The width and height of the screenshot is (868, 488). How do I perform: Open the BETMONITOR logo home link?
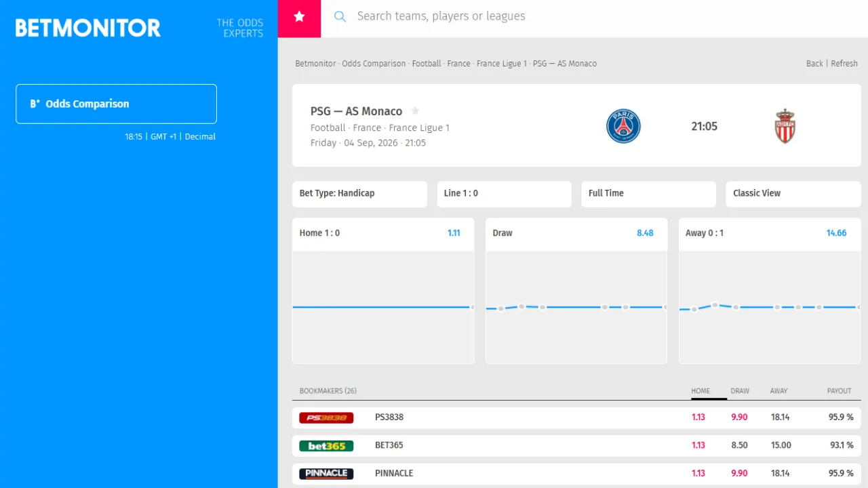click(x=88, y=28)
